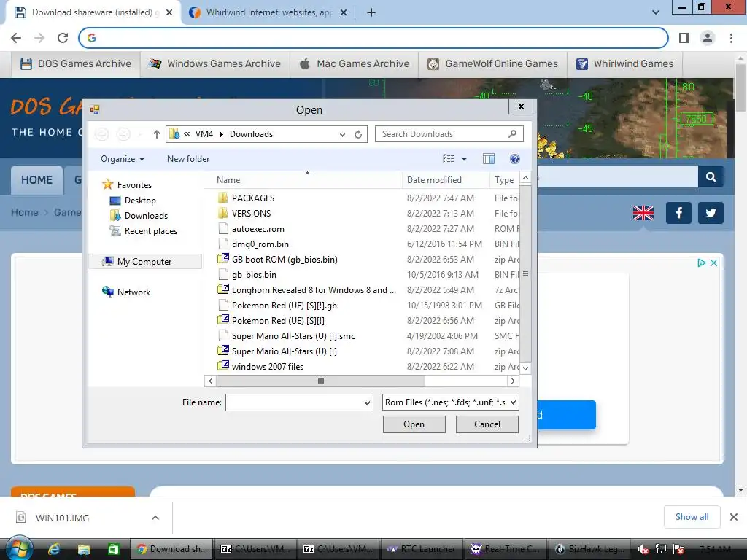747x560 pixels.
Task: Open File Explorer taskbar icon
Action: coord(83,549)
